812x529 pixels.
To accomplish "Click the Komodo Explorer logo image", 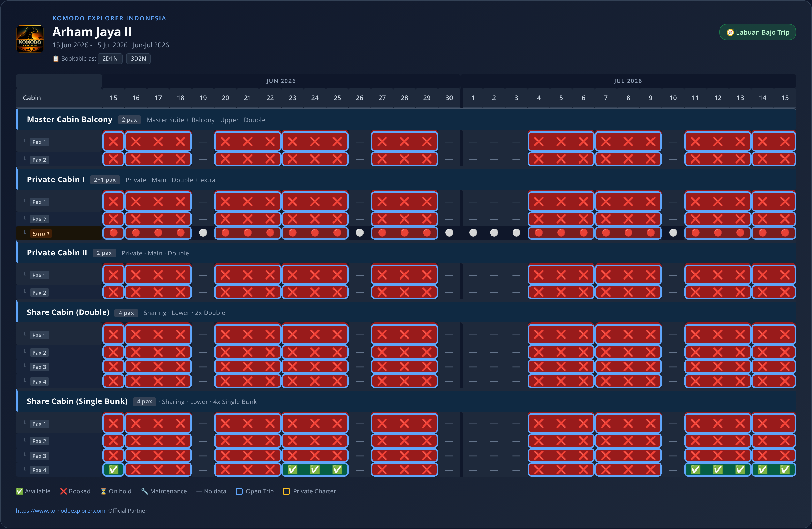I will click(x=30, y=39).
